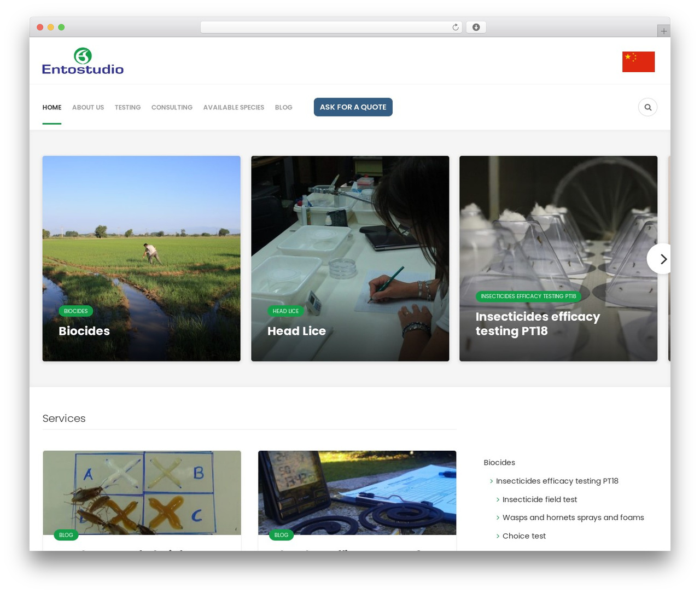
Task: Open sidebar link Insecticides efficacy testing PT18
Action: pos(557,481)
